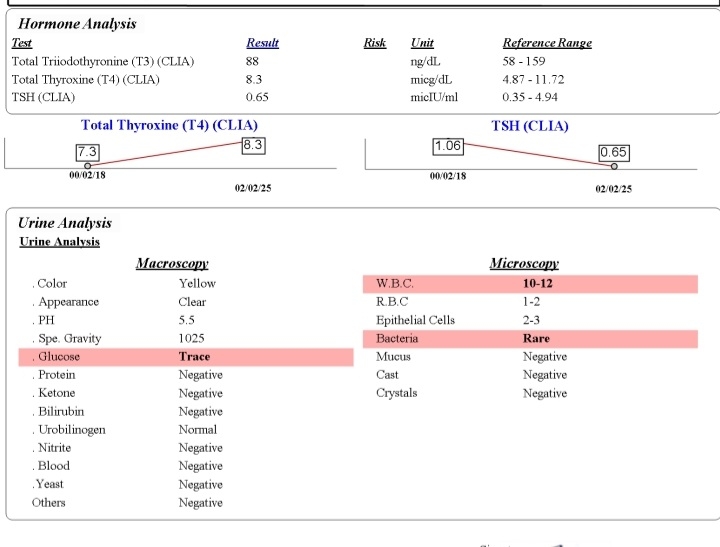Click the underlined Result column header

262,43
